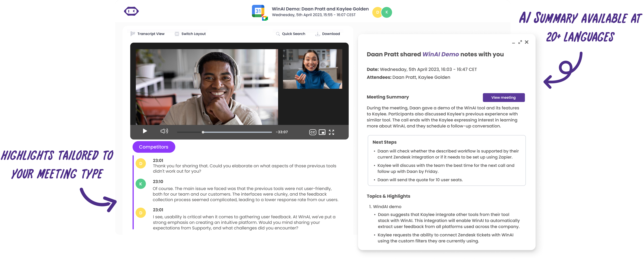Toggle the Competitors highlight filter
The width and height of the screenshot is (644, 260).
[154, 147]
